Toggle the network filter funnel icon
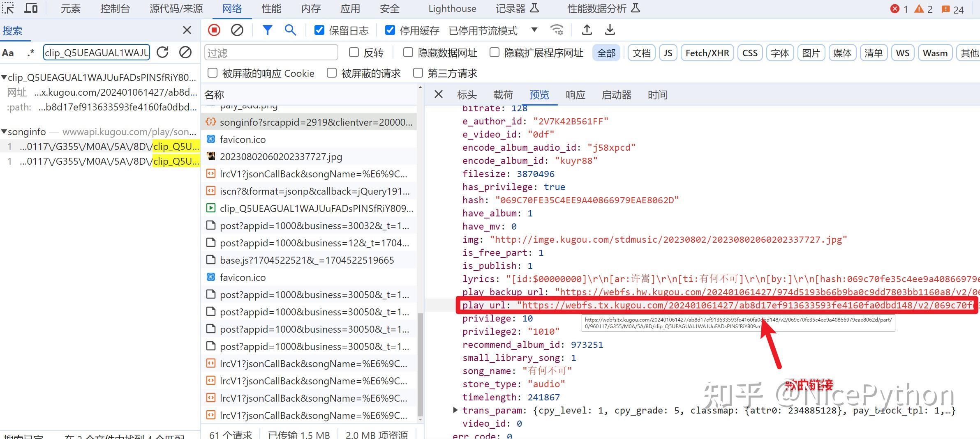The image size is (980, 439). click(267, 30)
